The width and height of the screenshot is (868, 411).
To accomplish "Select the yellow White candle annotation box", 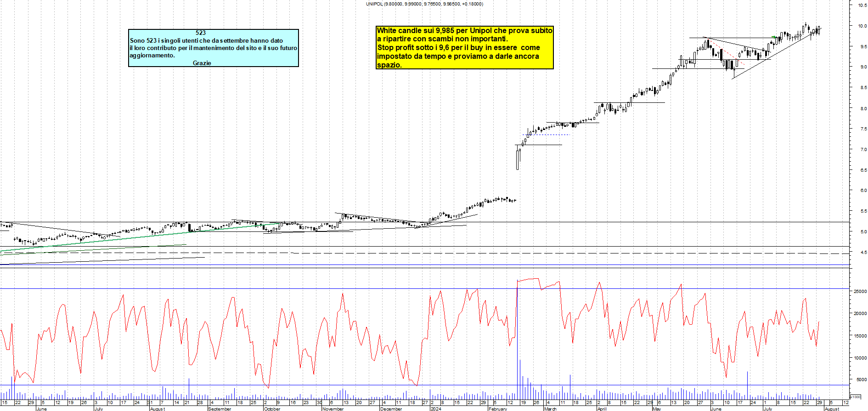I will (x=464, y=47).
